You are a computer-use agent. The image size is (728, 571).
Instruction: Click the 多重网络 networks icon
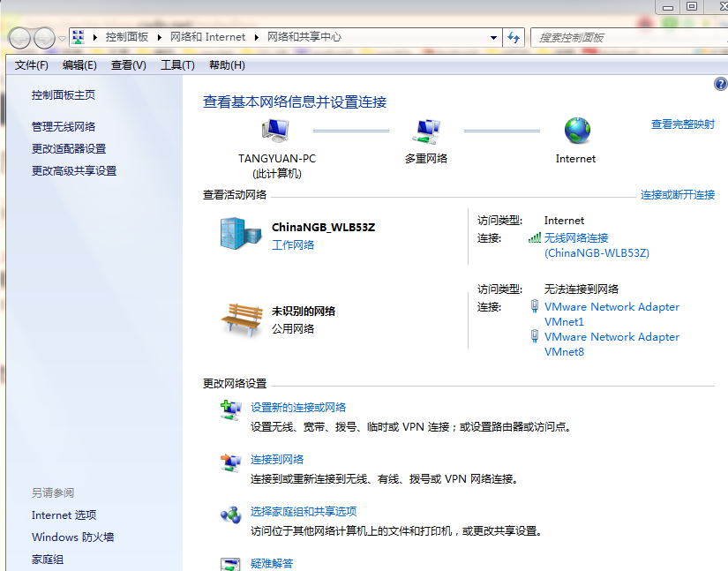click(427, 131)
